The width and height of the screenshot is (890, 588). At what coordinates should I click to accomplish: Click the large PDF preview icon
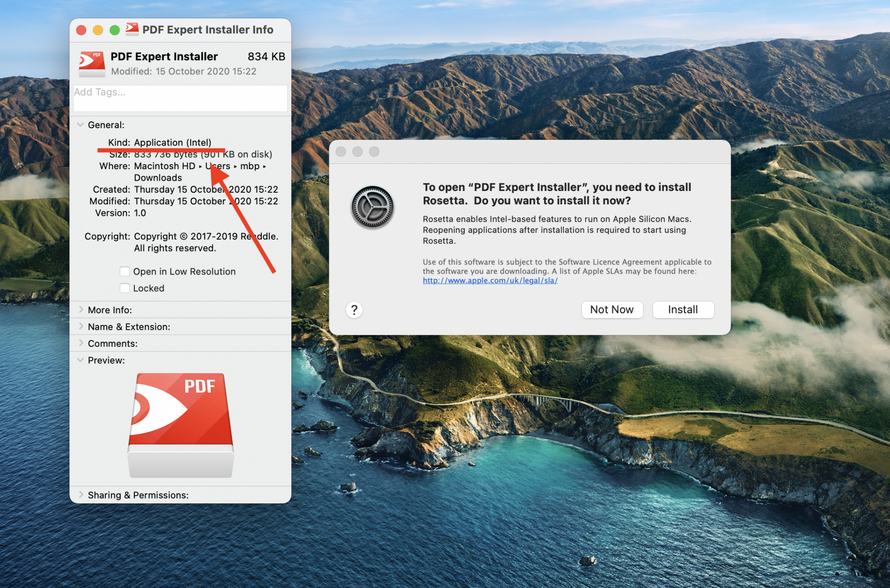tap(181, 424)
